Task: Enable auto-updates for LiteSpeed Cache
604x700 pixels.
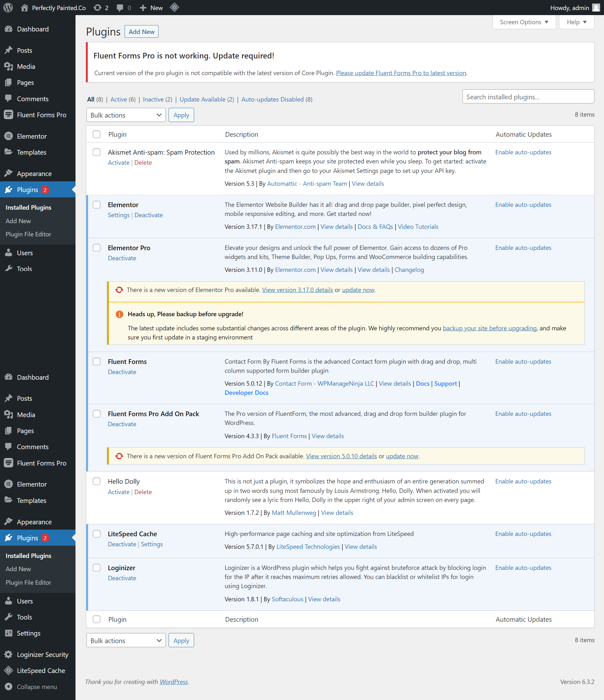Action: point(523,534)
